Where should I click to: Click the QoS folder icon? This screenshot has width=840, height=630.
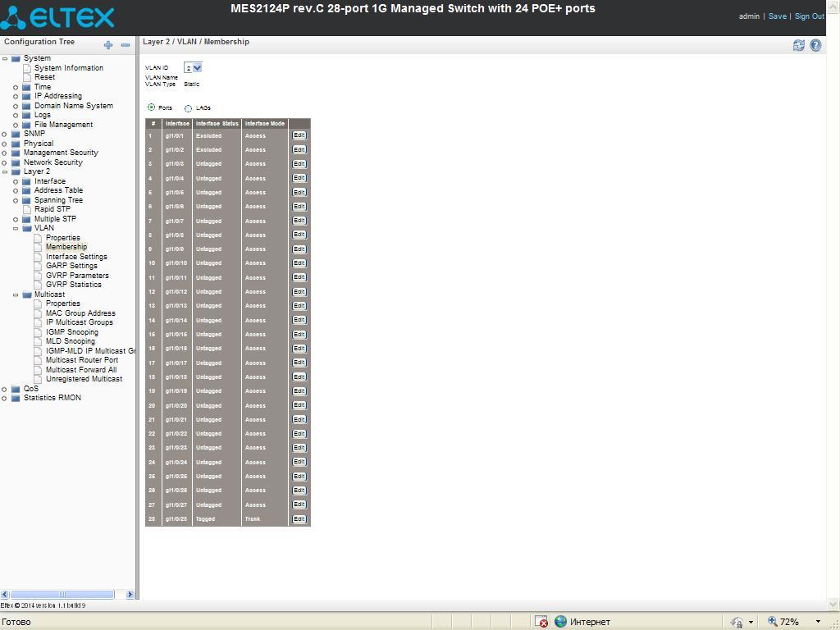[x=16, y=389]
